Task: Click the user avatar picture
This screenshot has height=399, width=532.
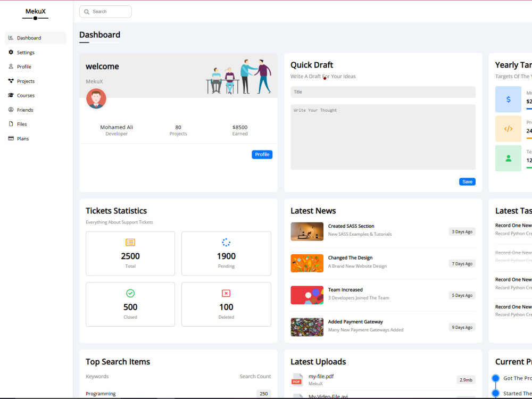Action: point(96,98)
